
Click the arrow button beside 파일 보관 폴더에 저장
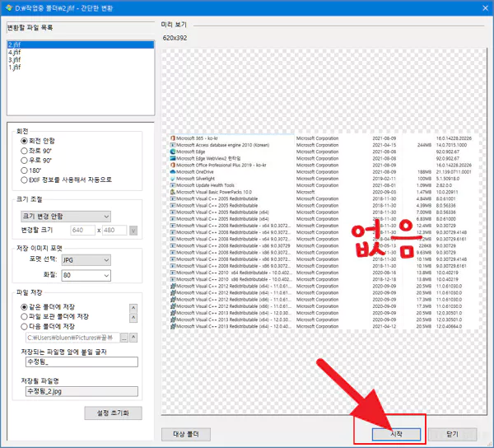[x=133, y=318]
